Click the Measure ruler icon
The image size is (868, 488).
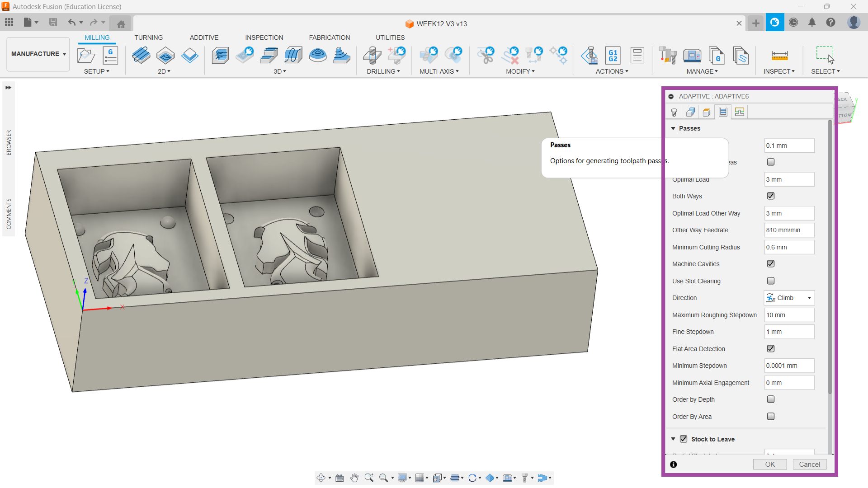pos(779,56)
